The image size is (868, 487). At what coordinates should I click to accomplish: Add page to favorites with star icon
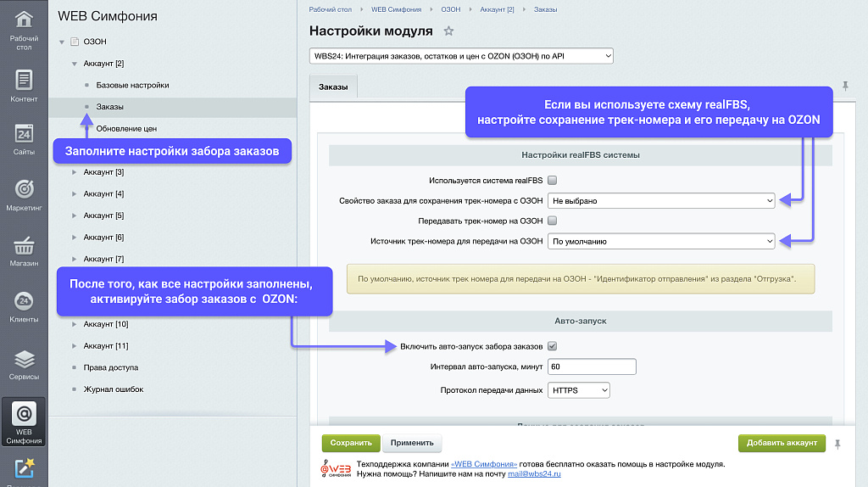pos(449,31)
